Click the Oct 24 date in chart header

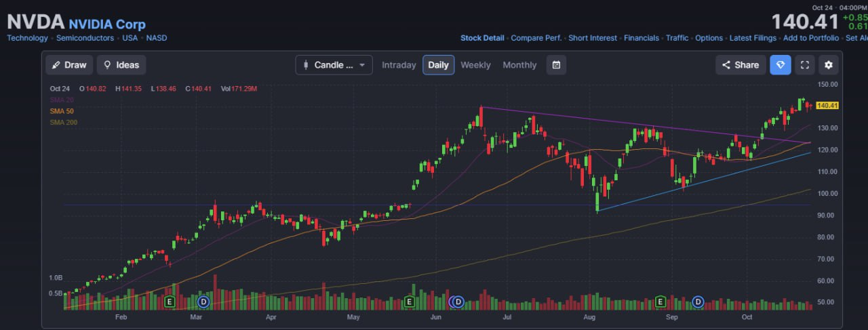pyautogui.click(x=60, y=89)
